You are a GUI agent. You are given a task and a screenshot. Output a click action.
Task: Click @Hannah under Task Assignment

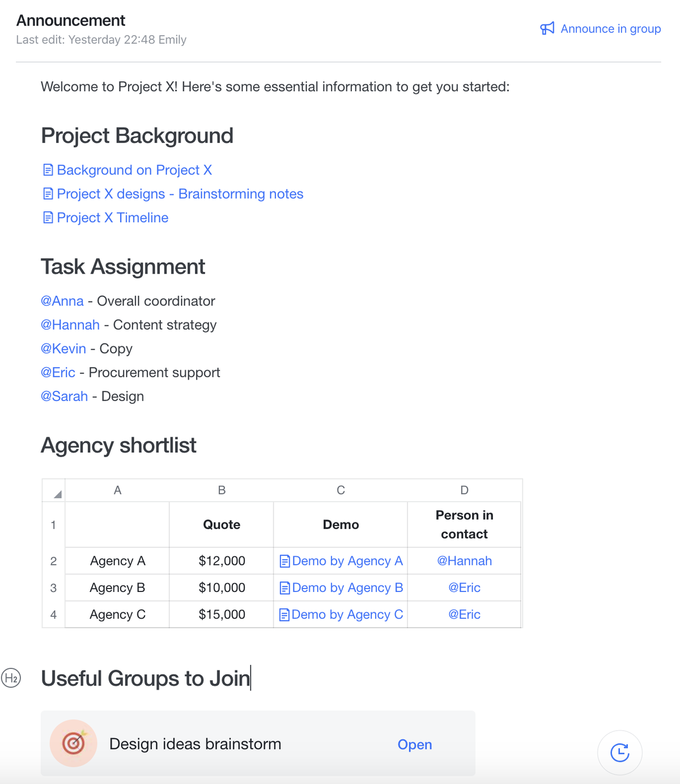pyautogui.click(x=70, y=325)
